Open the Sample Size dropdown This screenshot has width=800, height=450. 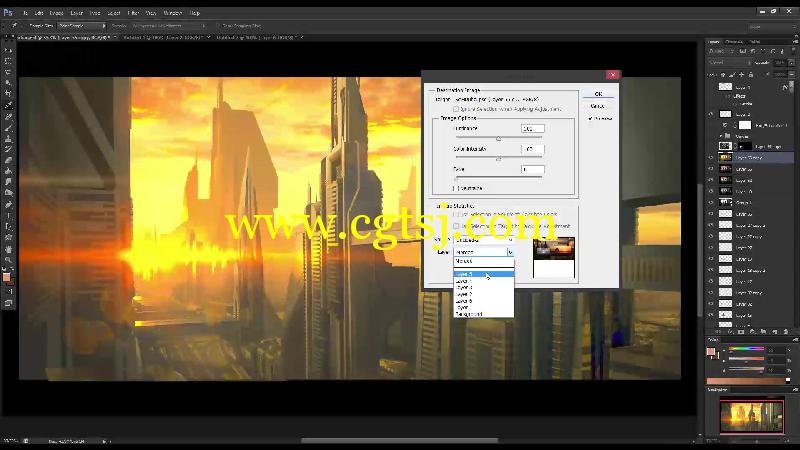(x=82, y=26)
